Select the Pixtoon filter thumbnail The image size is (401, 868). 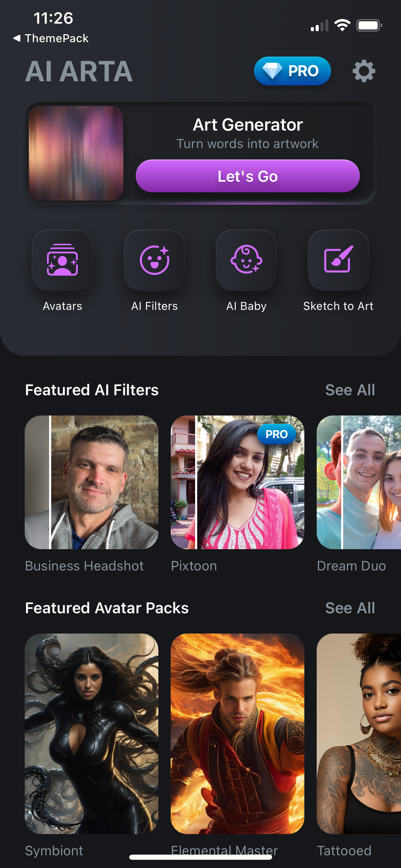coord(237,487)
